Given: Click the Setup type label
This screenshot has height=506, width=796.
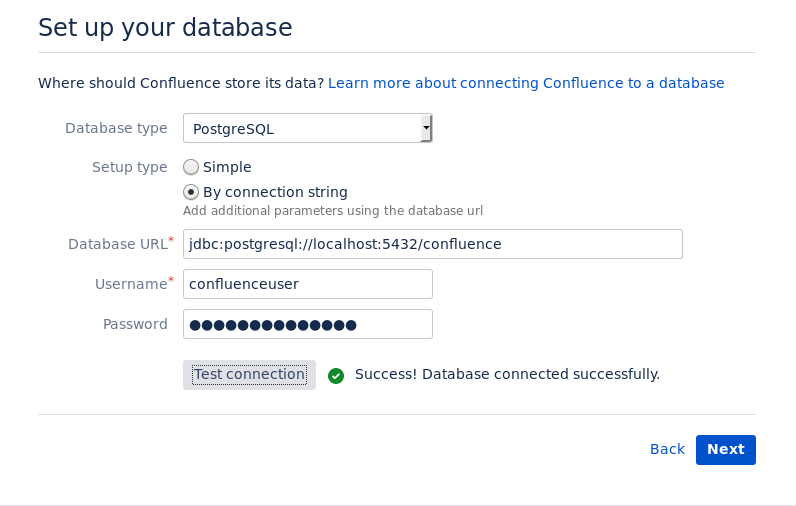Looking at the screenshot, I should [x=129, y=167].
